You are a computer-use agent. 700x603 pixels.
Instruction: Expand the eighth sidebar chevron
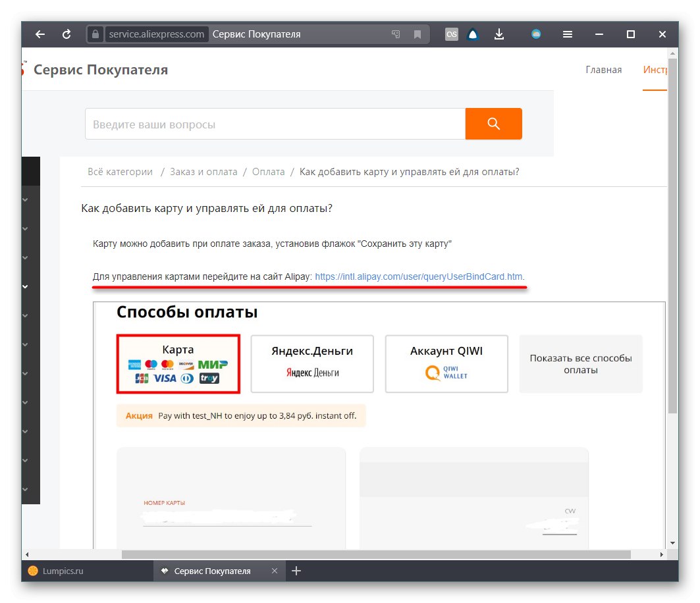(25, 403)
